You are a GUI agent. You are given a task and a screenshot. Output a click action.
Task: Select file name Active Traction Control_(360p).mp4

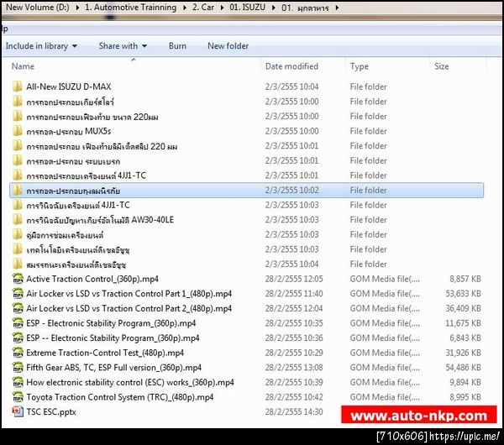[x=92, y=279]
